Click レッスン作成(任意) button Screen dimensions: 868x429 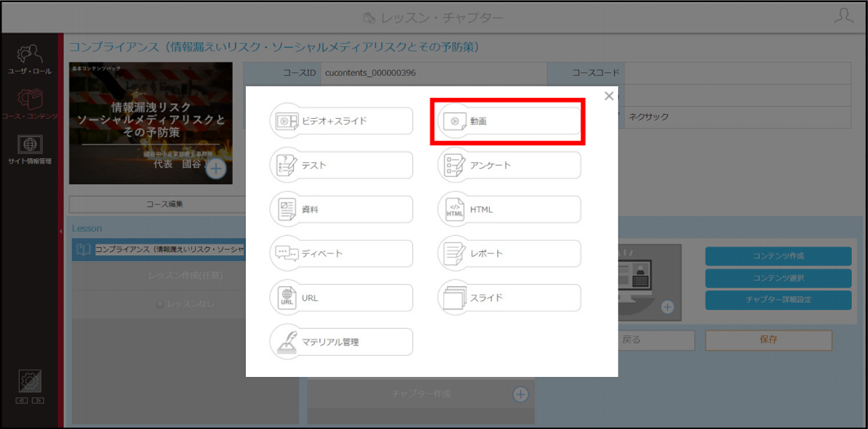point(186,275)
